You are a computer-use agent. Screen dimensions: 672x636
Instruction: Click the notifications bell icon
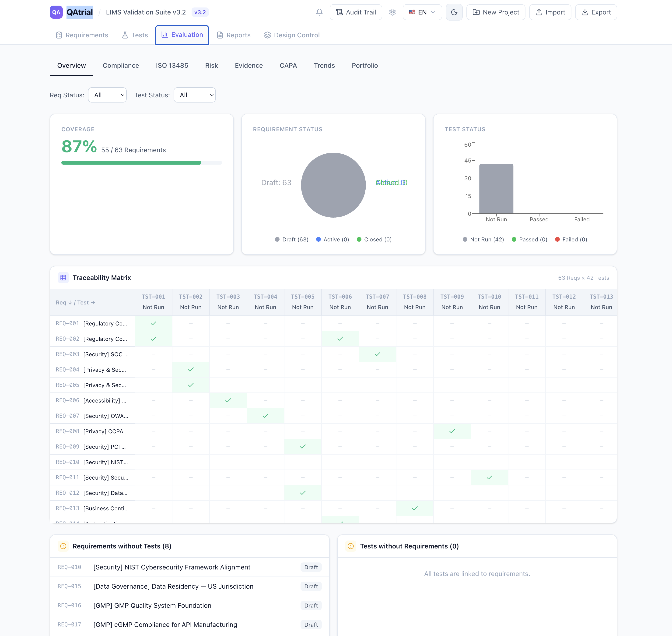point(319,12)
